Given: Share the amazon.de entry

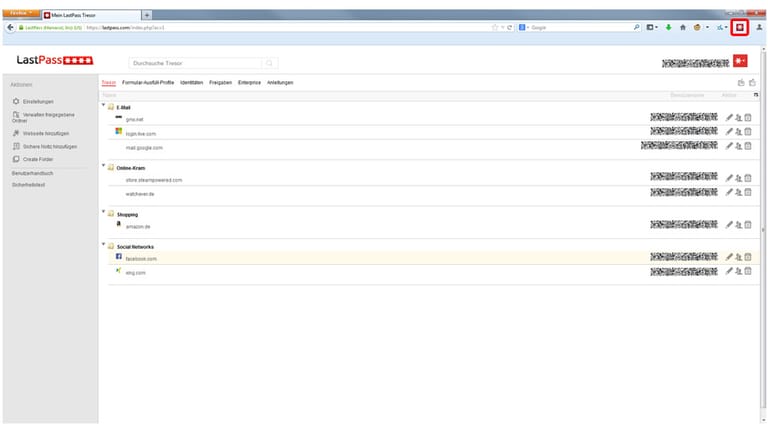Looking at the screenshot, I should pos(739,225).
